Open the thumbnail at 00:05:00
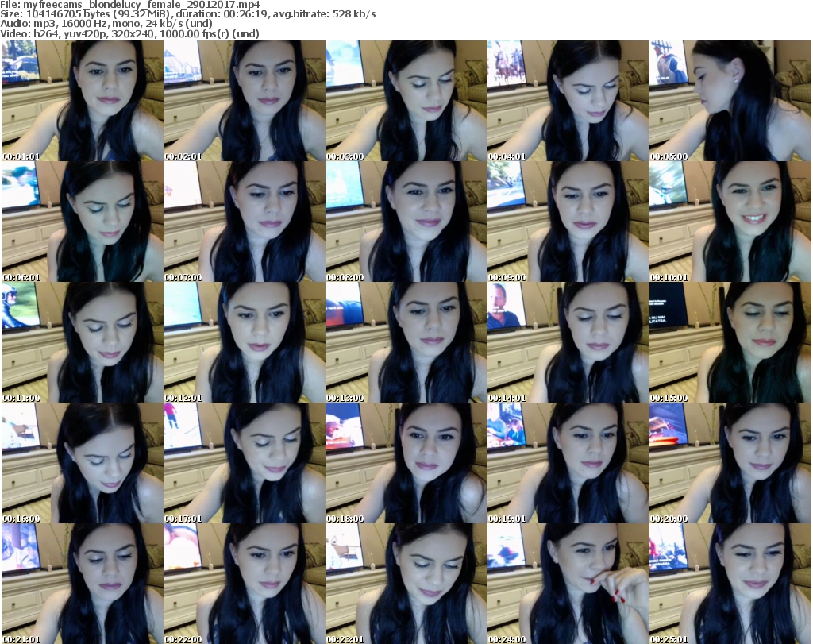Viewport: 813px width, 644px height. click(730, 101)
